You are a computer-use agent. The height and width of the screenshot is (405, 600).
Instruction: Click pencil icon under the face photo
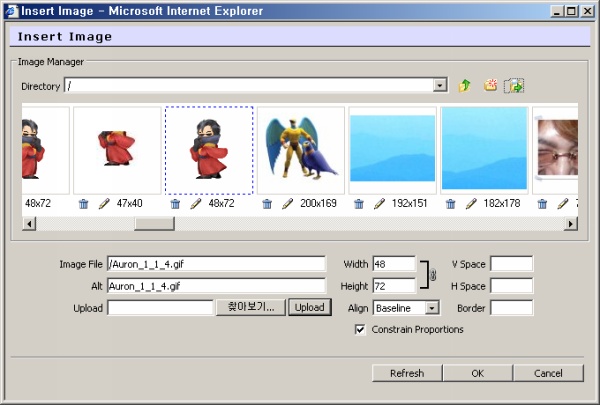click(x=563, y=204)
